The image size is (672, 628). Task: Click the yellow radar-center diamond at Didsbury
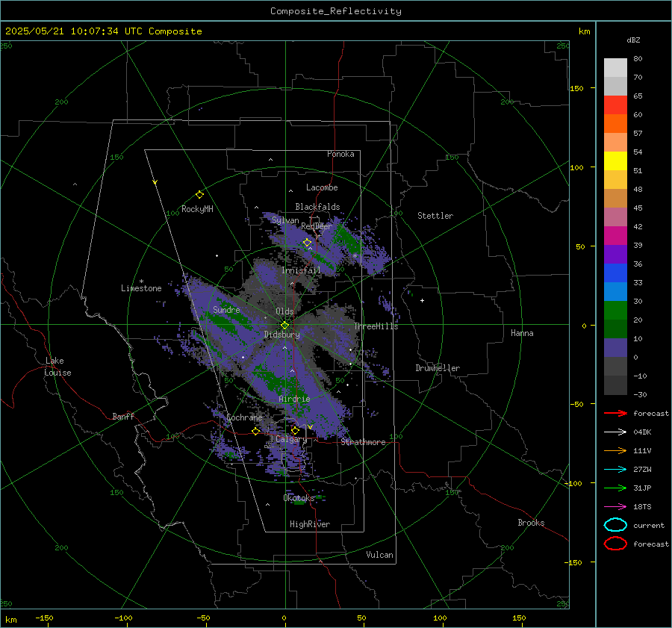tap(285, 326)
